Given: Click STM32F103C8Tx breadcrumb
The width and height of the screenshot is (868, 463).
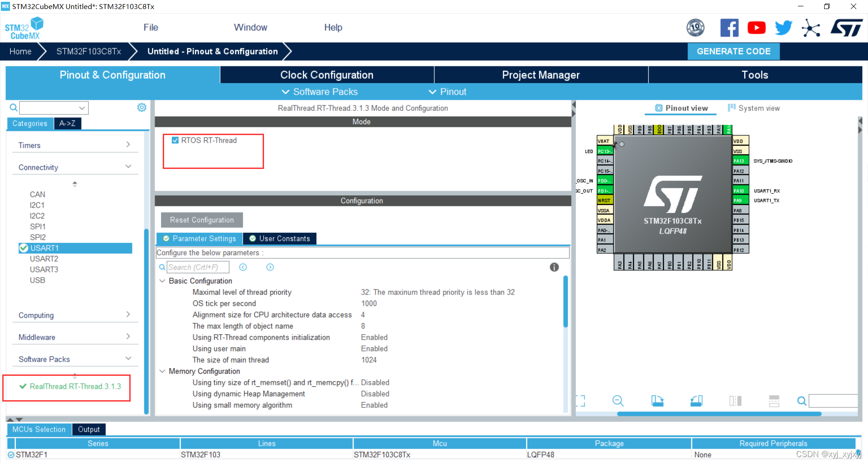Looking at the screenshot, I should [x=89, y=51].
